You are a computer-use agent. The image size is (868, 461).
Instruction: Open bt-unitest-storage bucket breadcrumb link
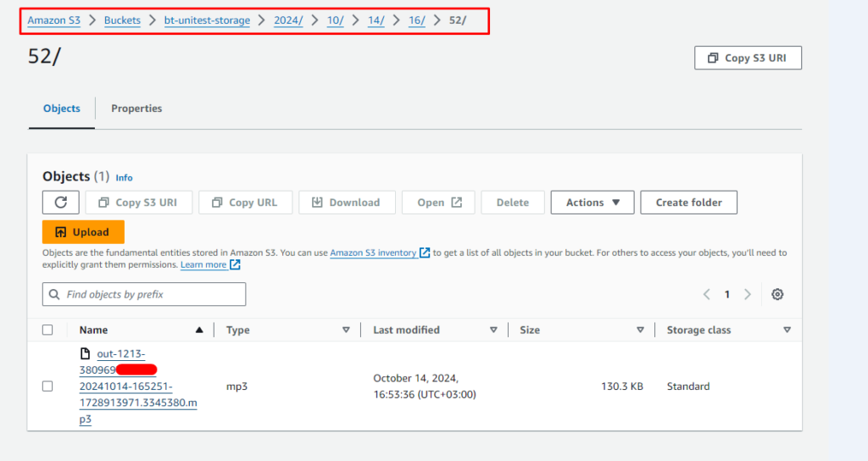tap(207, 20)
